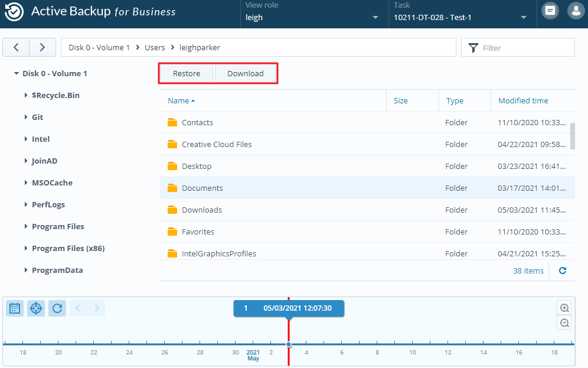Select the Downloads row name
The width and height of the screenshot is (588, 368).
tap(202, 210)
